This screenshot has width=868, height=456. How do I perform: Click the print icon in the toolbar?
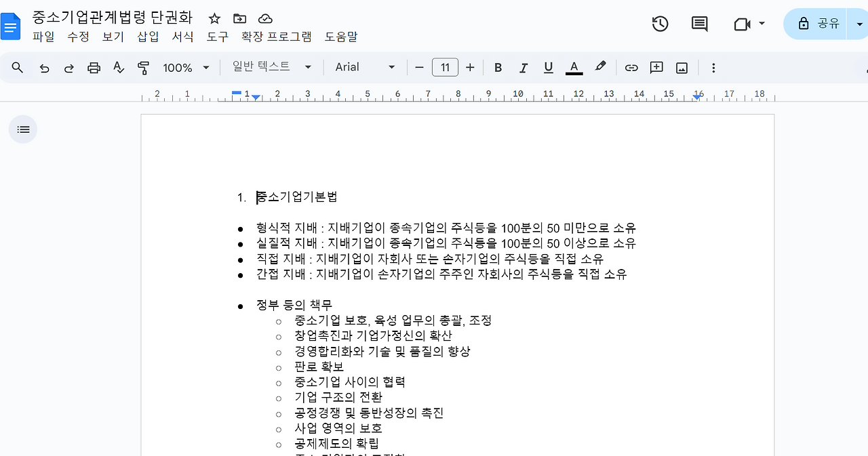(94, 67)
